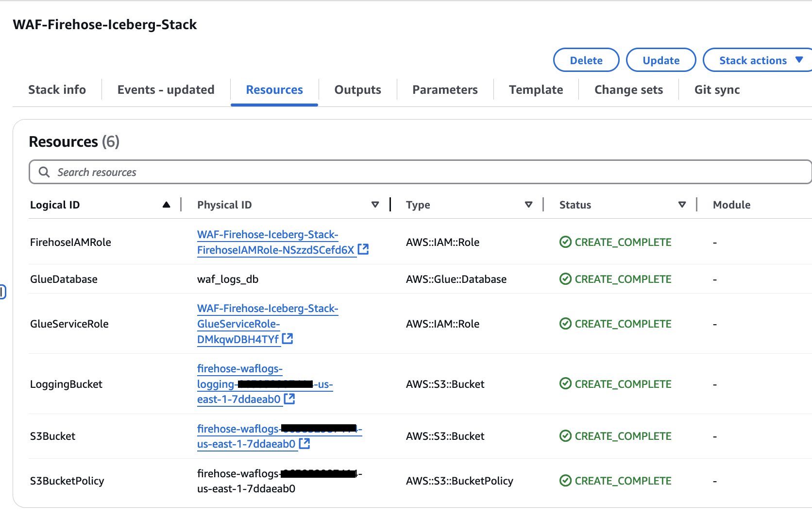812x521 pixels.
Task: Open GlueServiceRole external link icon
Action: tap(288, 338)
